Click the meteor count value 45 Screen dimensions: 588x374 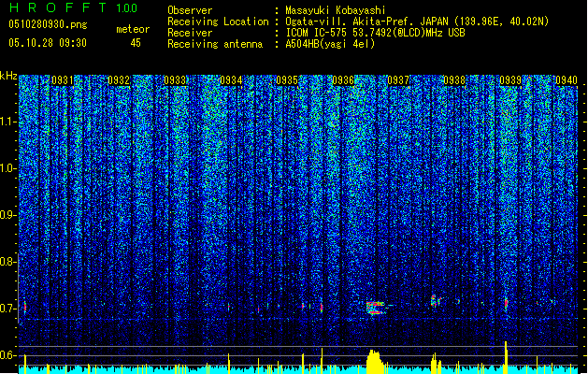click(136, 43)
